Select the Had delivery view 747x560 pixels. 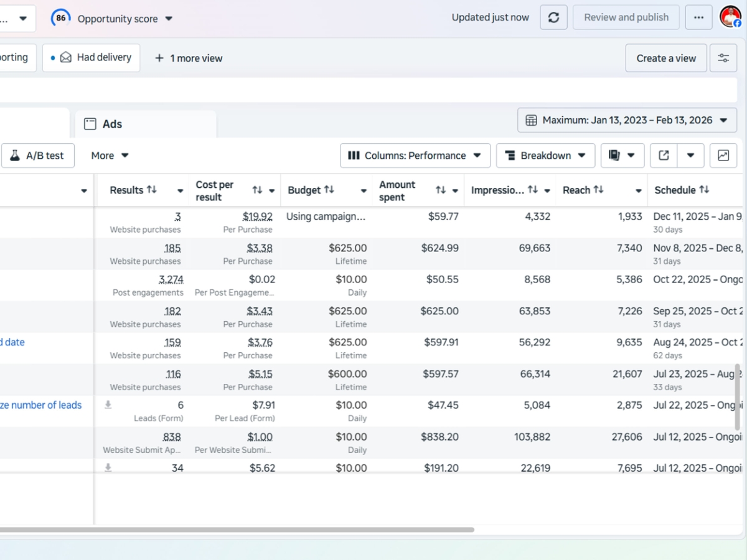pyautogui.click(x=92, y=57)
